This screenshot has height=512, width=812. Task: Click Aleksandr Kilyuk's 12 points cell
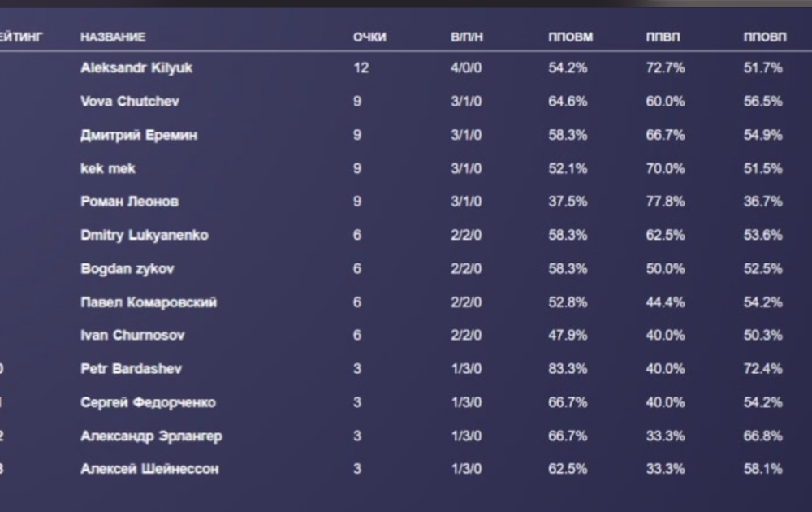point(361,68)
